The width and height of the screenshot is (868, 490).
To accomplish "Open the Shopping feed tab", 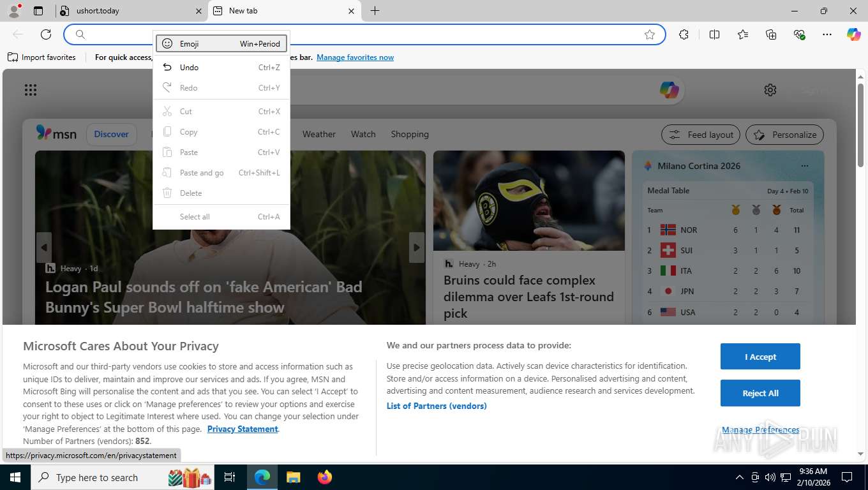I will (410, 134).
